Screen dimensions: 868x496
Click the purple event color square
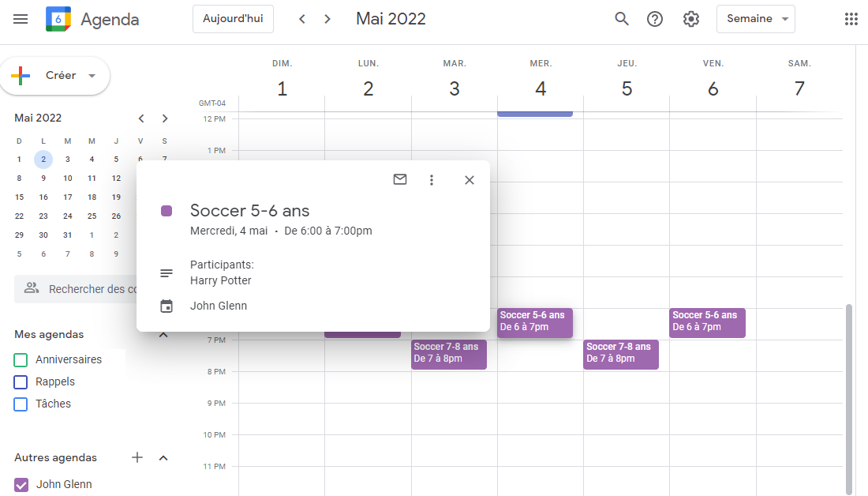coord(166,211)
